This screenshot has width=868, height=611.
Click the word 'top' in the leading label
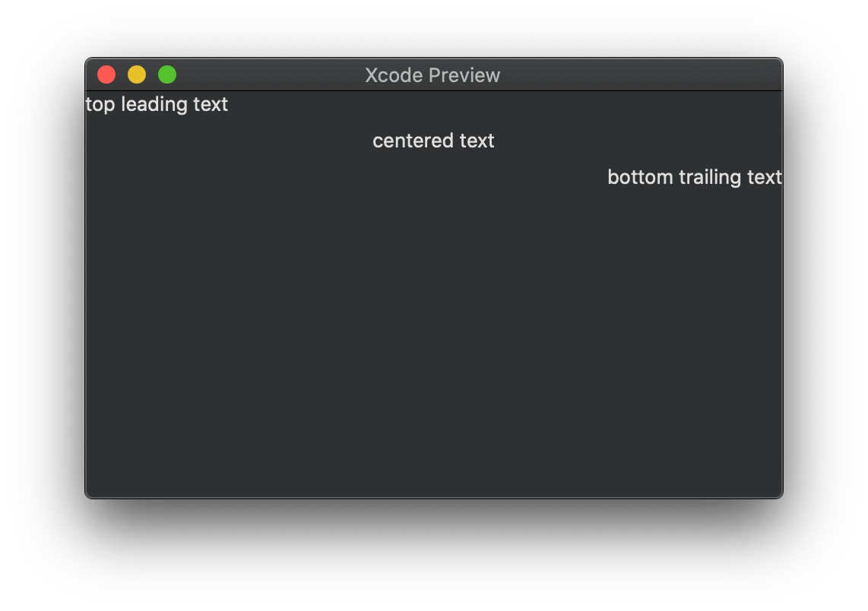(x=100, y=104)
